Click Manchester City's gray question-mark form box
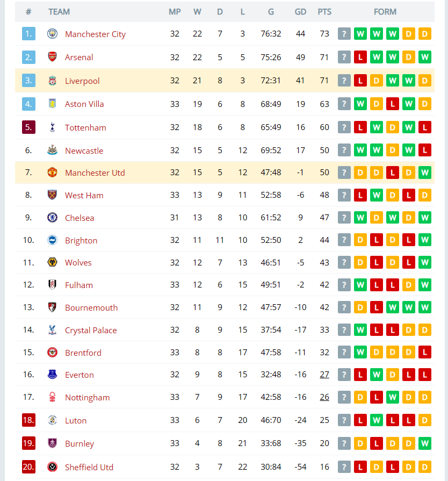The height and width of the screenshot is (481, 448). click(x=344, y=34)
